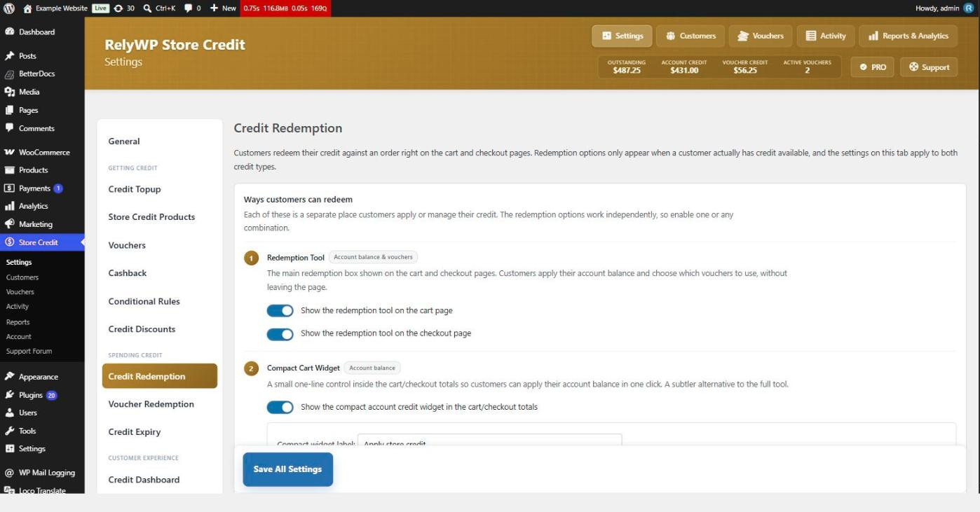Click the Live status badge
Screen dimensions: 980x512
tap(101, 8)
